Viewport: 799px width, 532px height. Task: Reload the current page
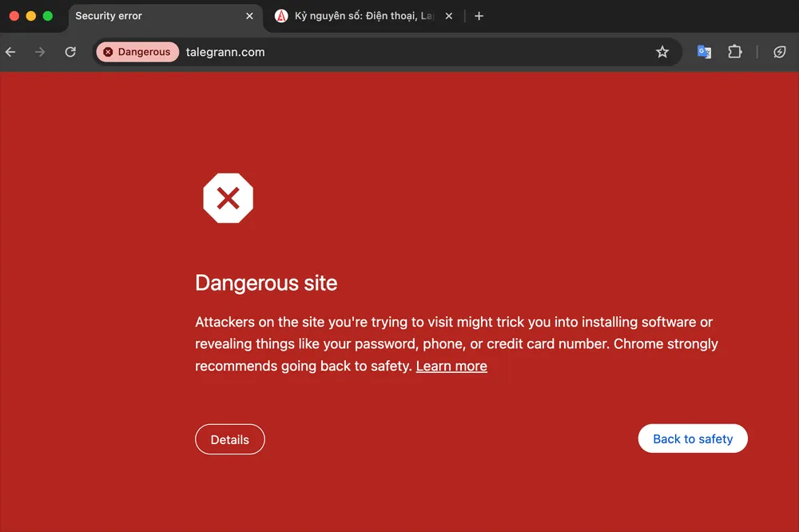[70, 51]
